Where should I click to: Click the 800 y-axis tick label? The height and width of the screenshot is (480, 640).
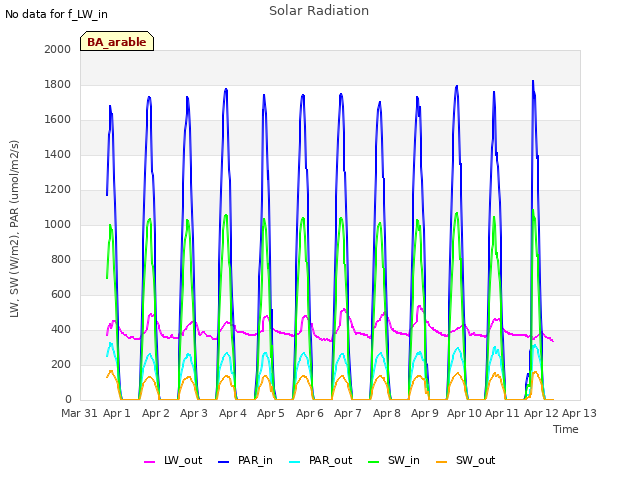(x=61, y=260)
